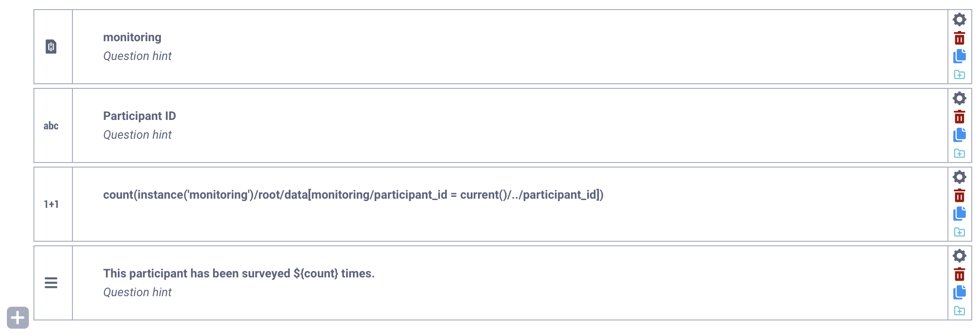Open settings for the monitoring question

tap(960, 19)
